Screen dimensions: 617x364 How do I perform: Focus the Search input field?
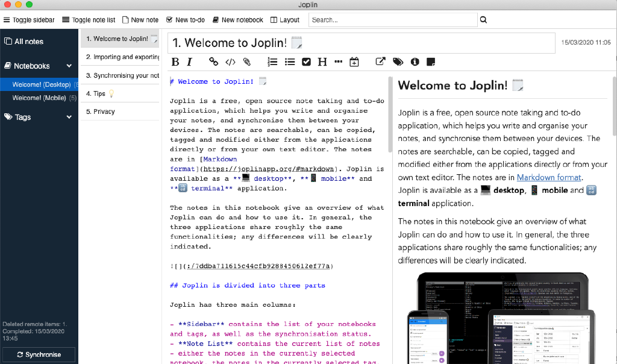(393, 20)
